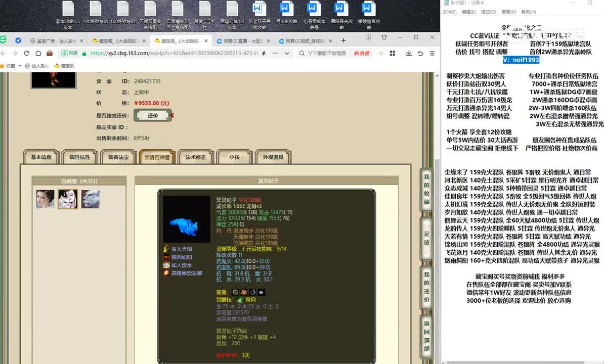
Task: Open the 160炼狱总结 desktop file
Action: (x=123, y=13)
